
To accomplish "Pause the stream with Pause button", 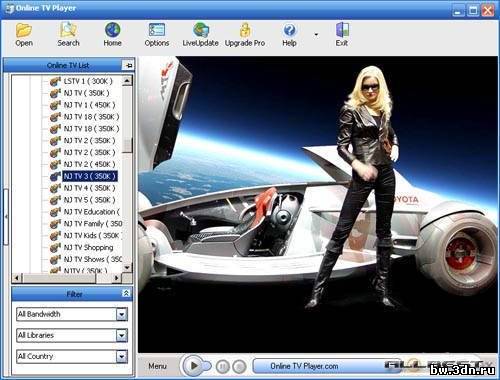I will pos(223,367).
